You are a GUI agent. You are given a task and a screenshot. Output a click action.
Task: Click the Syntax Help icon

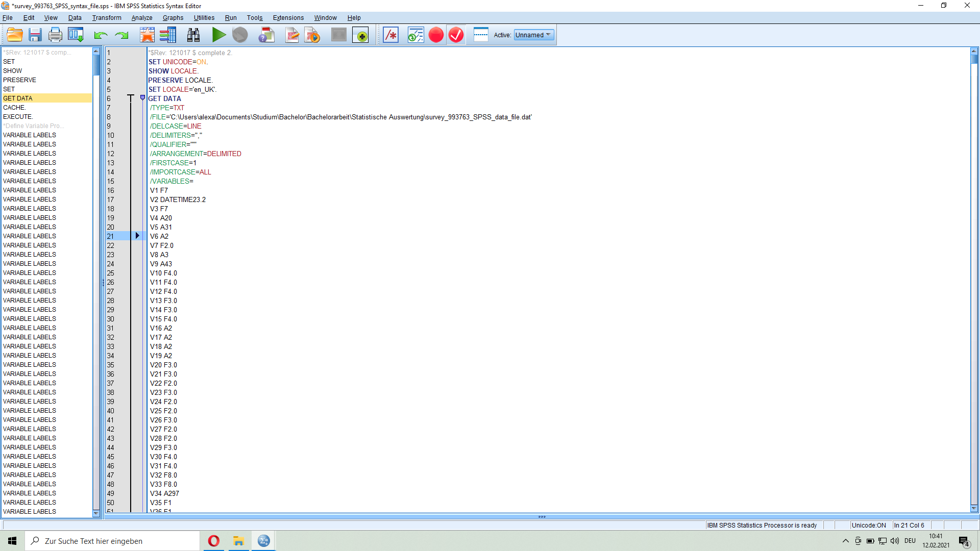pyautogui.click(x=266, y=35)
